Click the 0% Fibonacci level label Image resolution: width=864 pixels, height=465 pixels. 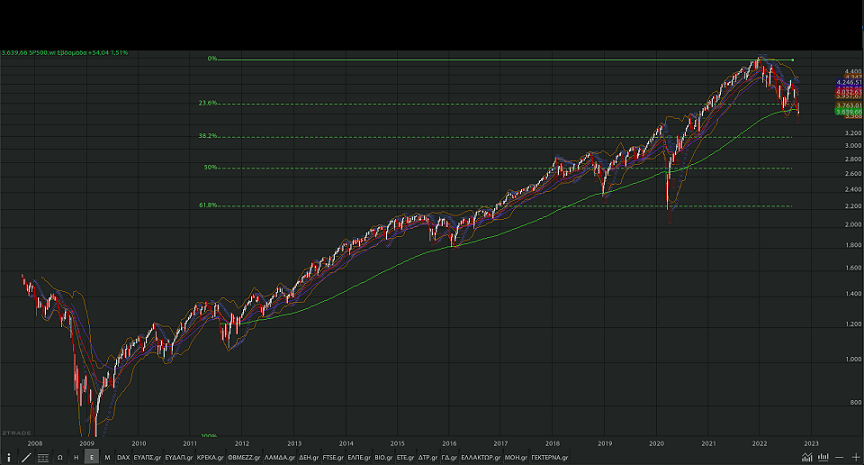tap(212, 58)
